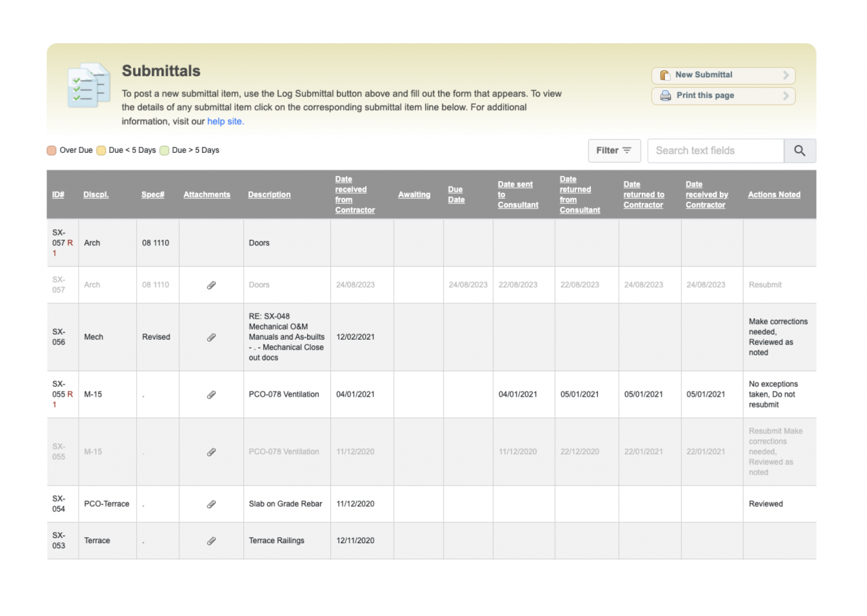The width and height of the screenshot is (867, 616).
Task: Click the clipboard icon beside New Submittal
Action: pos(665,75)
